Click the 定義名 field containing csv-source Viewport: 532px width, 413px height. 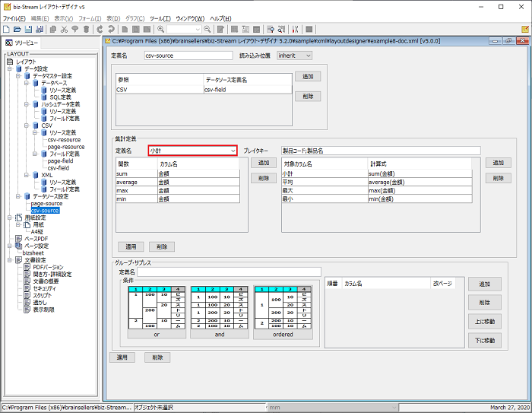[x=188, y=56]
